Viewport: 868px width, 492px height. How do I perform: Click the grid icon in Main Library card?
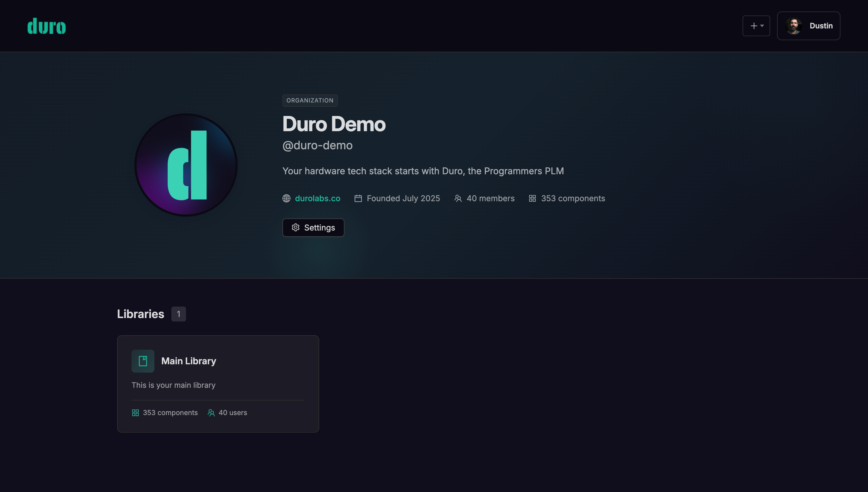tap(135, 412)
